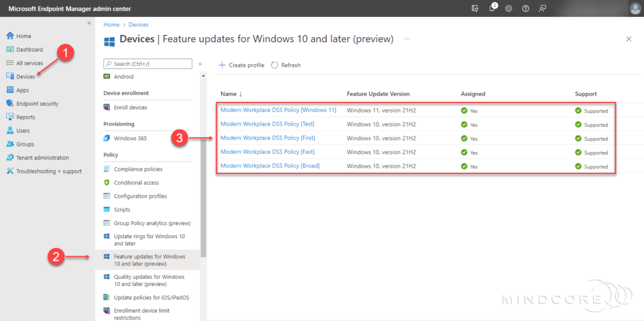The width and height of the screenshot is (644, 321).
Task: Click the Home breadcrumb link
Action: click(111, 24)
